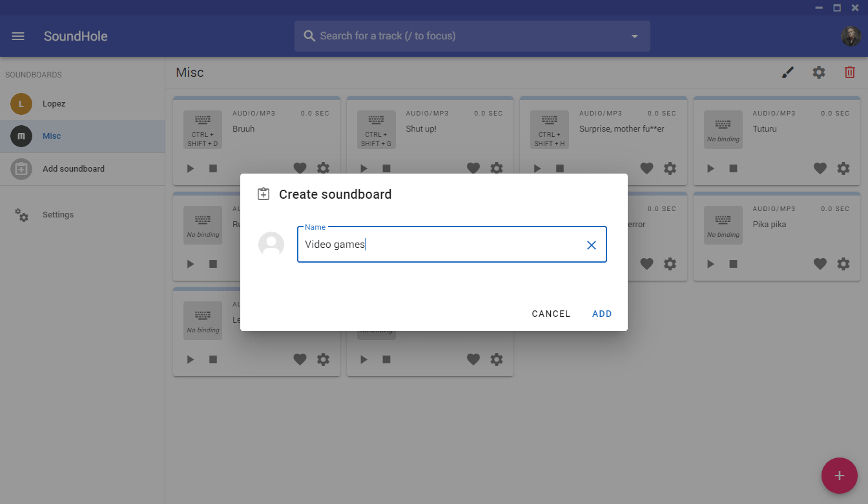Click the No binding keyboard icon on Tuturu
This screenshot has height=504, width=868.
(x=723, y=129)
